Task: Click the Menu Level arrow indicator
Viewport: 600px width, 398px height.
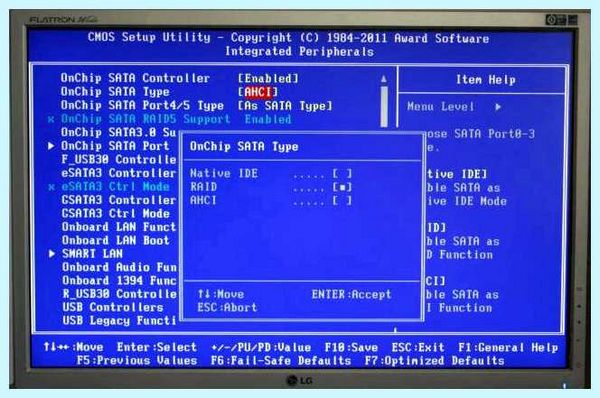Action: tap(498, 107)
